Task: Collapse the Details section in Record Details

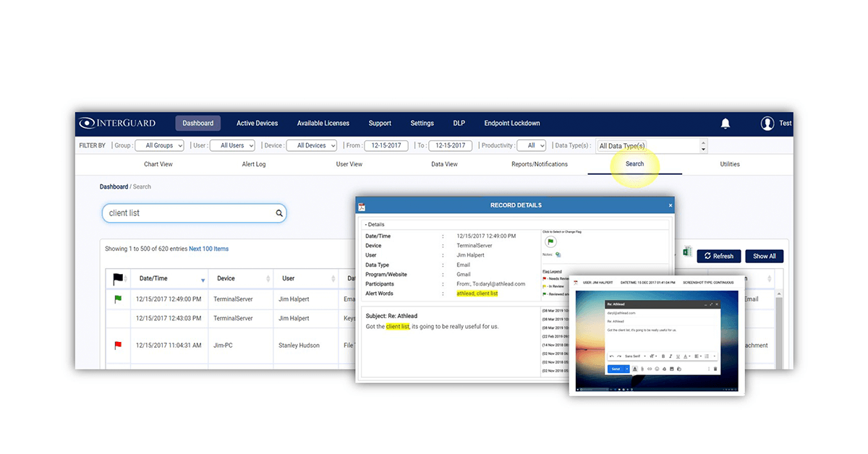Action: point(375,224)
